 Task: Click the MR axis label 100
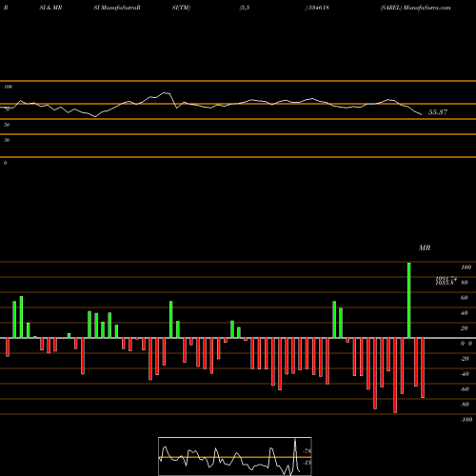tap(466, 268)
